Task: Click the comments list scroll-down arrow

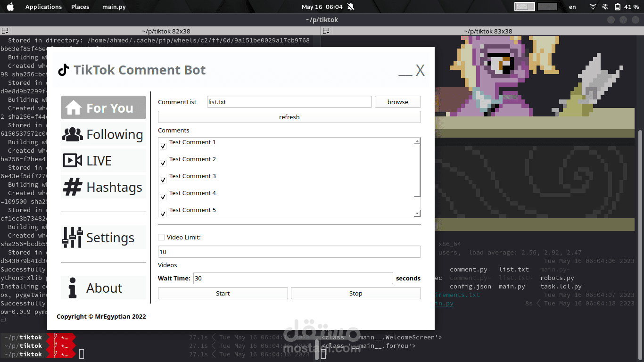Action: pos(417,214)
